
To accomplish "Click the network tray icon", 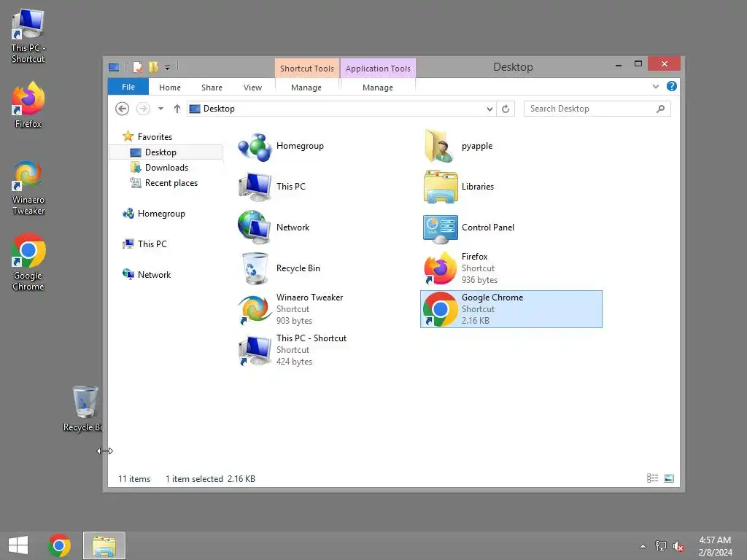I will (x=661, y=546).
